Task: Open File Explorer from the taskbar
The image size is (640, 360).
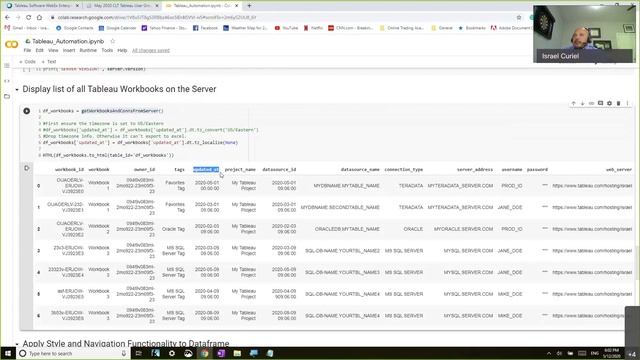Action: pos(237,353)
